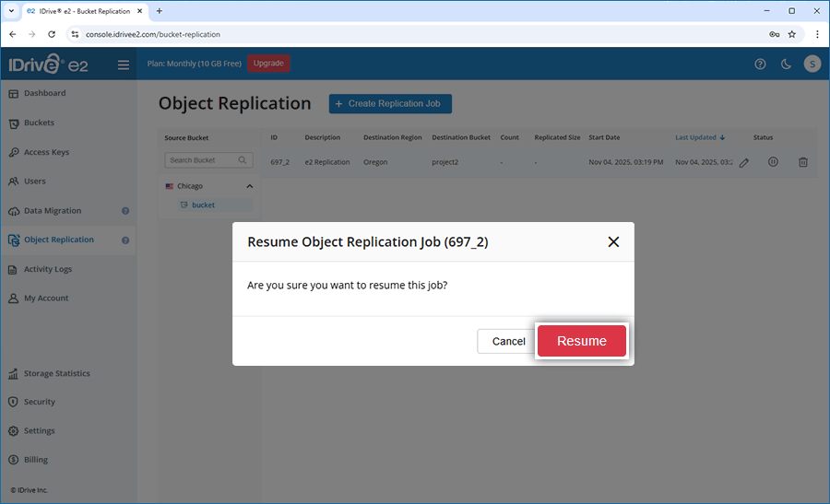Collapse the Chicago region list
The image size is (830, 504).
[248, 186]
